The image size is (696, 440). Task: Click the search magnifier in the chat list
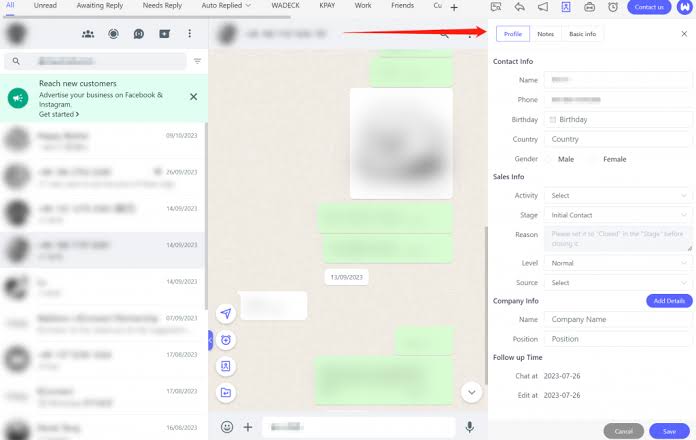(16, 61)
